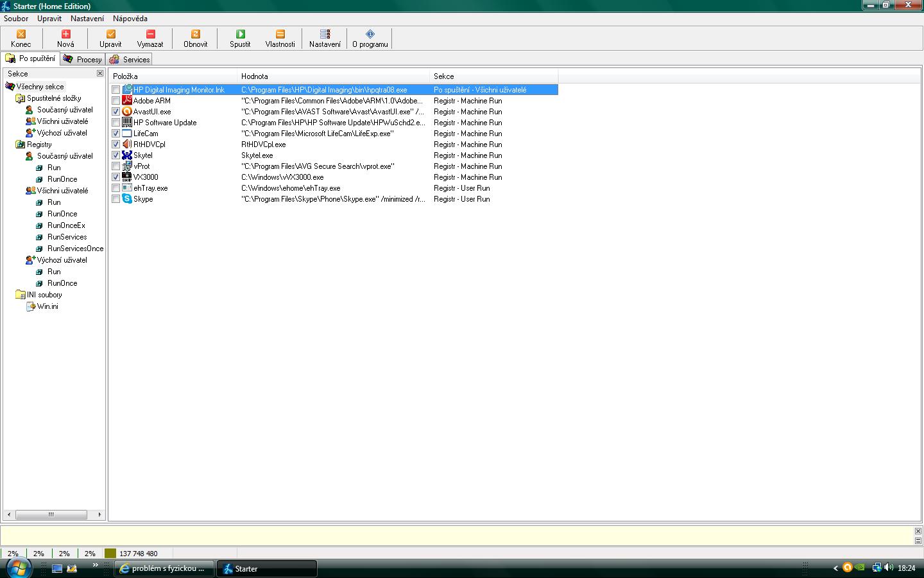Open the Upravit menu in the menu bar
924x578 pixels.
click(49, 19)
